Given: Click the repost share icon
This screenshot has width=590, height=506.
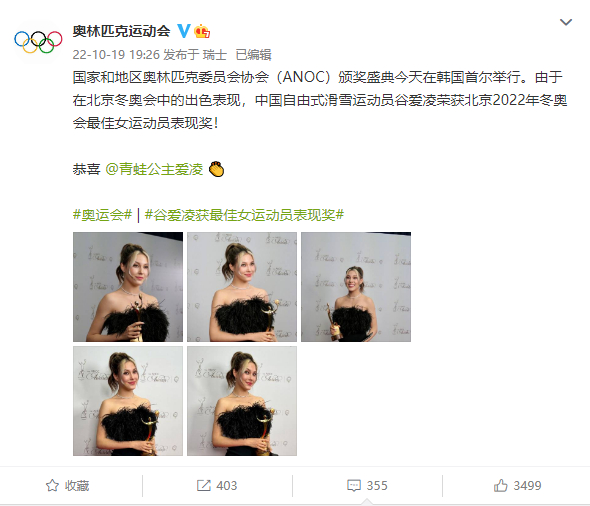Looking at the screenshot, I should click(204, 486).
